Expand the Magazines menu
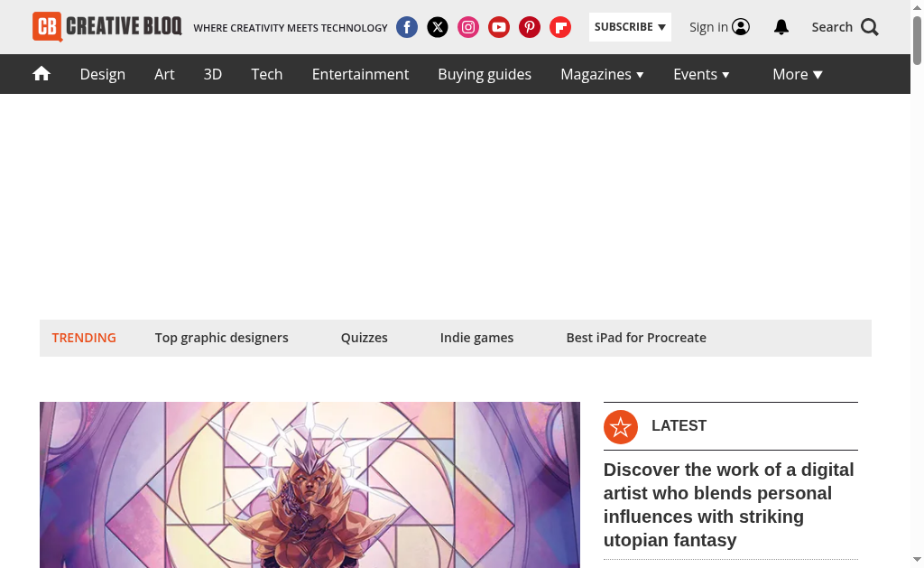924x568 pixels. (x=602, y=74)
